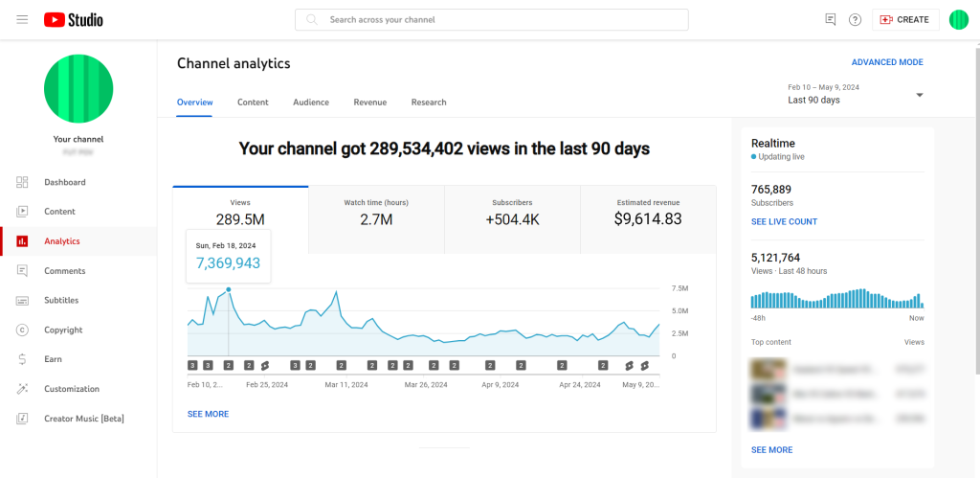The height and width of the screenshot is (478, 980).
Task: Open the hamburger navigation menu
Action: click(x=23, y=19)
